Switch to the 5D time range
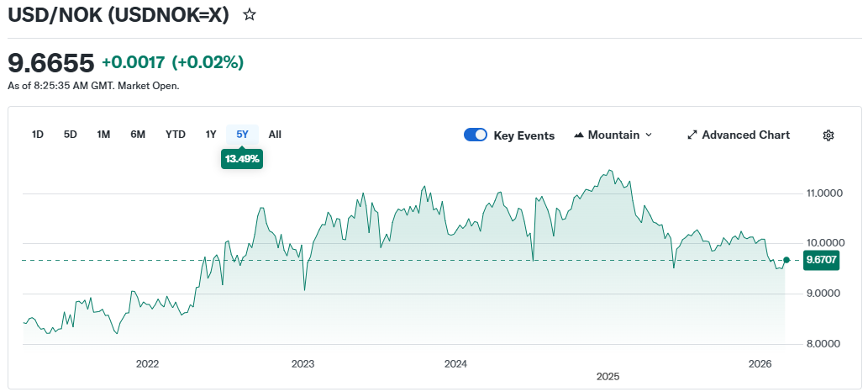868x392 pixels. [x=71, y=135]
